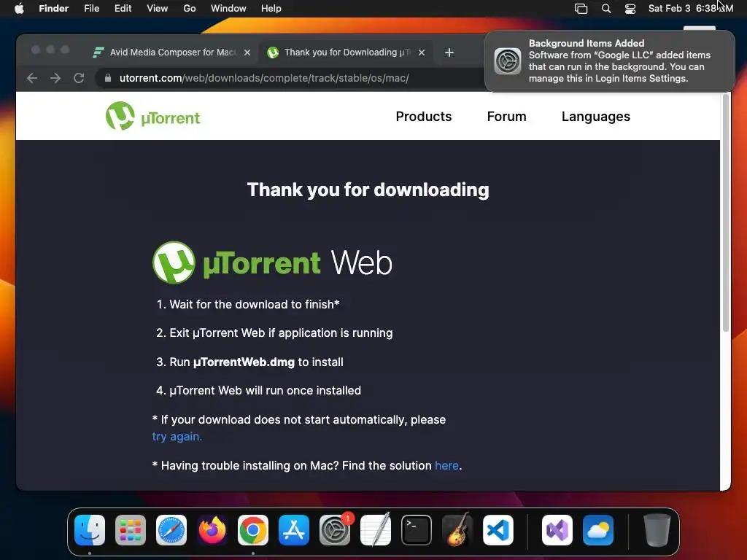Select Thank you for Downloading tab
The image size is (747, 560).
(x=347, y=52)
